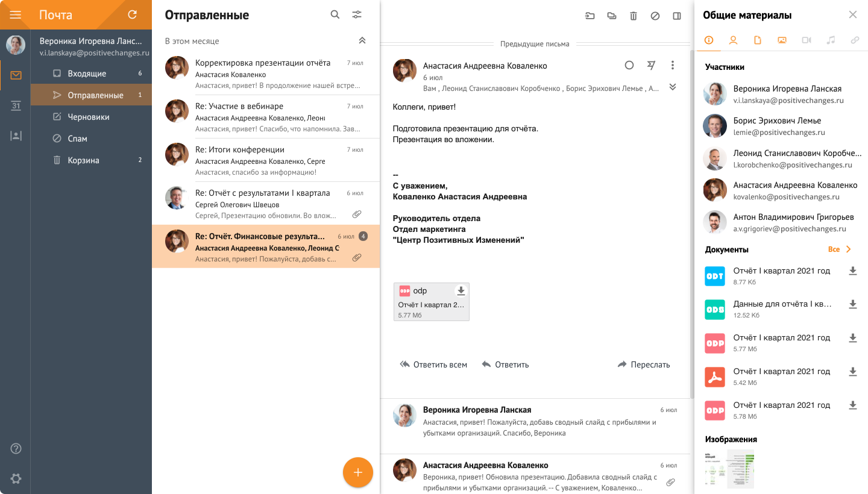
Task: Download the odp attachment in the message
Action: 461,291
